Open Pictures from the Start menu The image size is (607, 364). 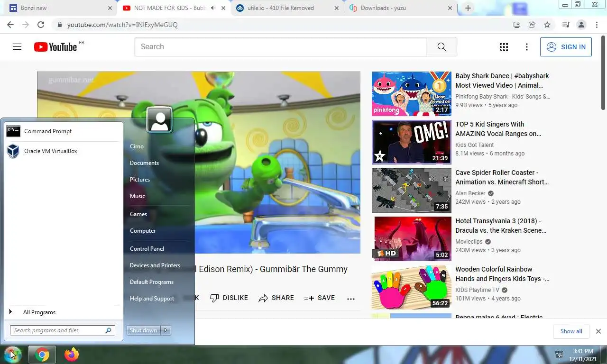point(140,180)
